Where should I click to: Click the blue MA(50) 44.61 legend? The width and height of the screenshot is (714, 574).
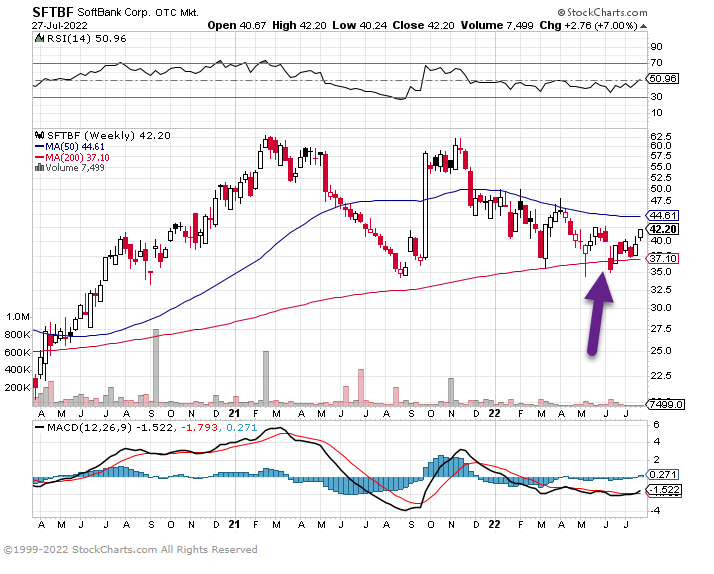[x=70, y=147]
